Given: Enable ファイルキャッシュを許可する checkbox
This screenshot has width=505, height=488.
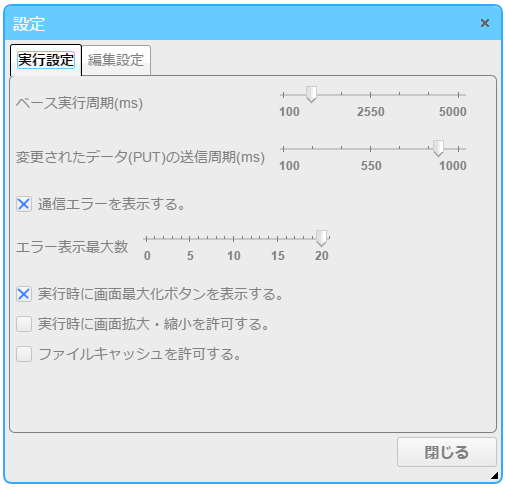Looking at the screenshot, I should (24, 354).
